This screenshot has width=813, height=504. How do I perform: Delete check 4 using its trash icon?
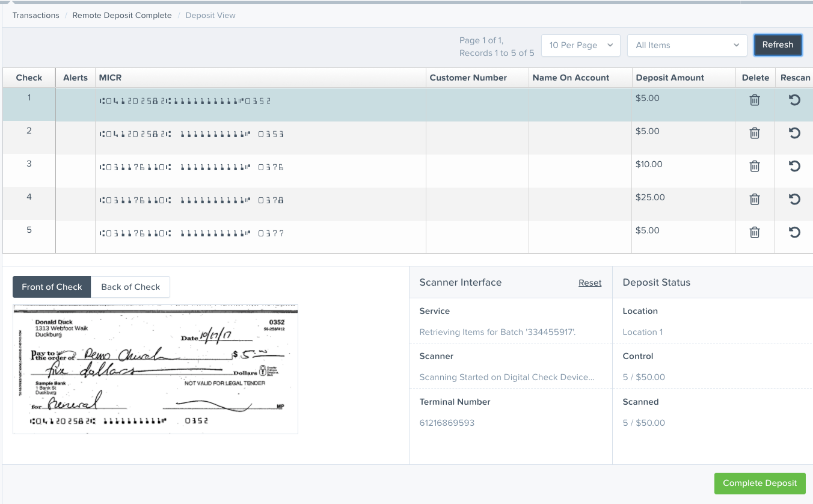(x=755, y=199)
